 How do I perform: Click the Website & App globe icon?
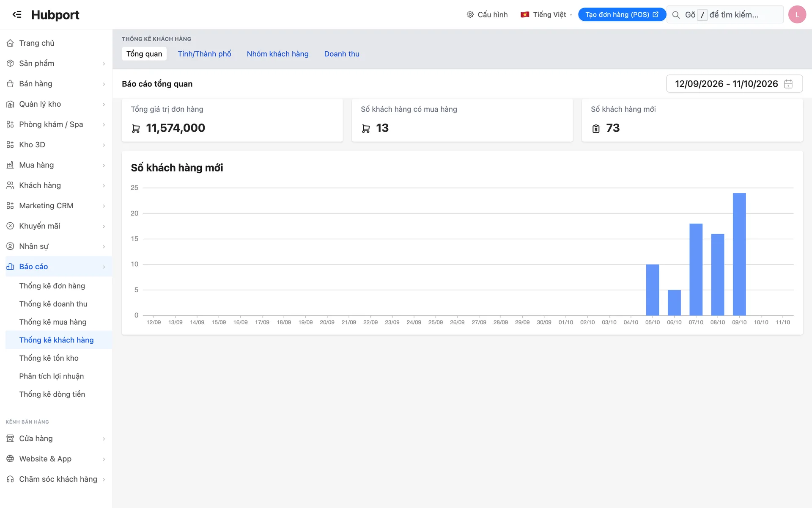[x=10, y=459]
